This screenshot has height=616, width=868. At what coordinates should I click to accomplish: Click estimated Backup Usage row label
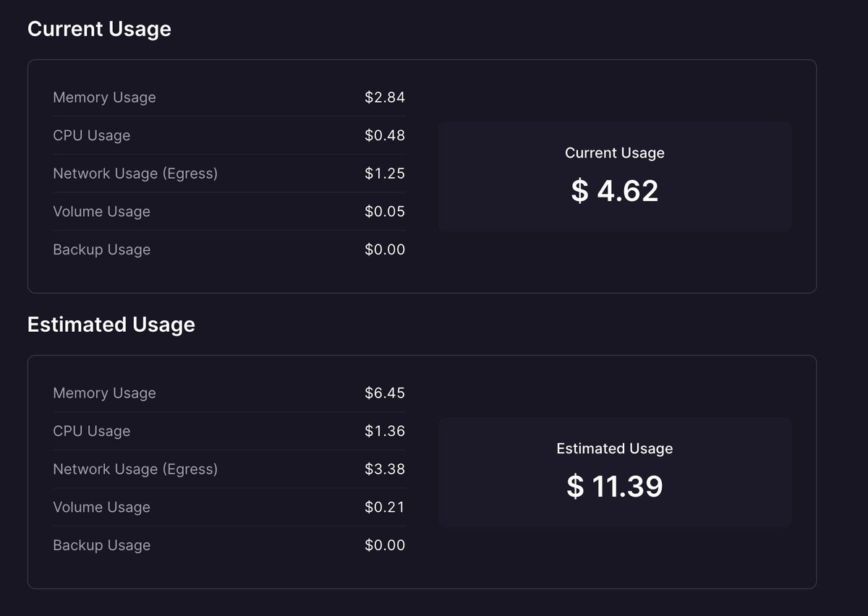tap(101, 545)
